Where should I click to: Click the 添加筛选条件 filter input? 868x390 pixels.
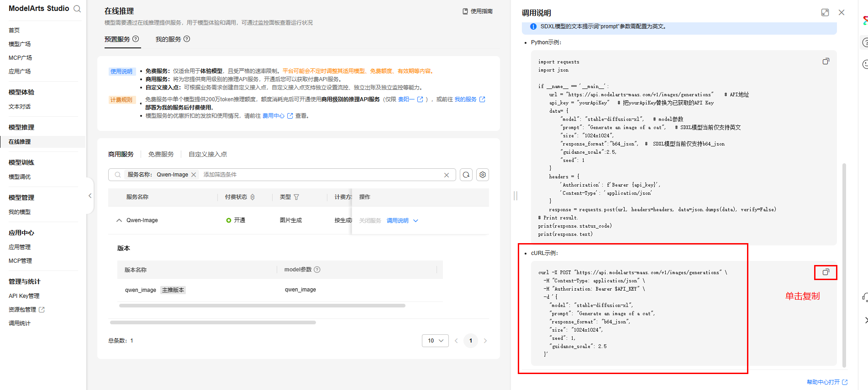tap(220, 175)
